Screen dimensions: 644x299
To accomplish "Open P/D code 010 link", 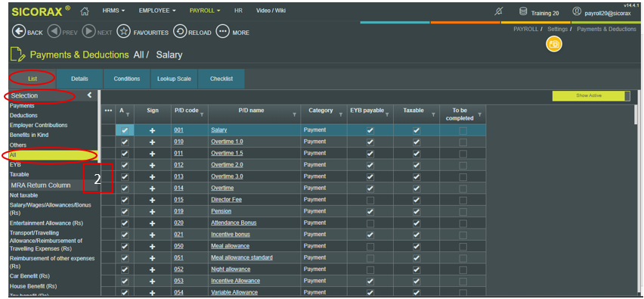I will point(178,142).
